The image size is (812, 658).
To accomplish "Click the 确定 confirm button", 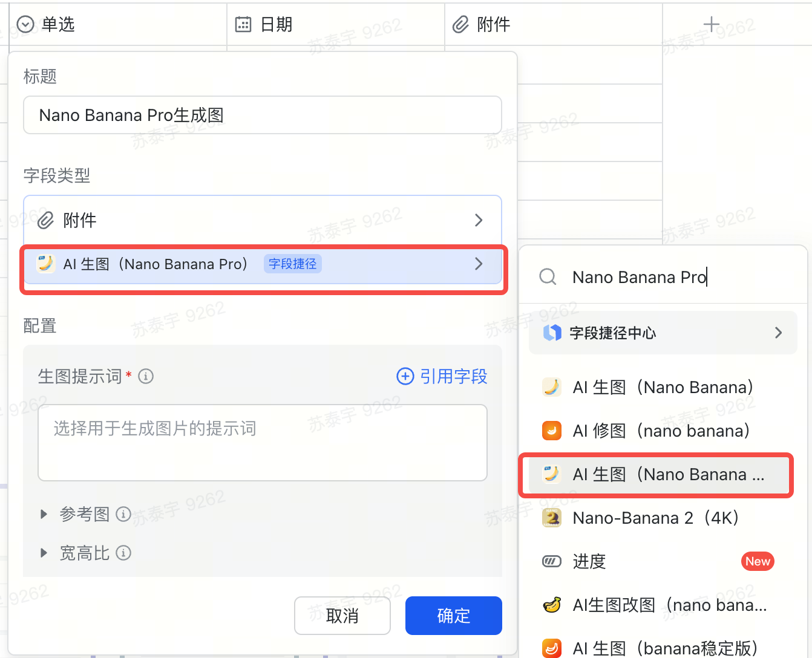I will (x=453, y=616).
